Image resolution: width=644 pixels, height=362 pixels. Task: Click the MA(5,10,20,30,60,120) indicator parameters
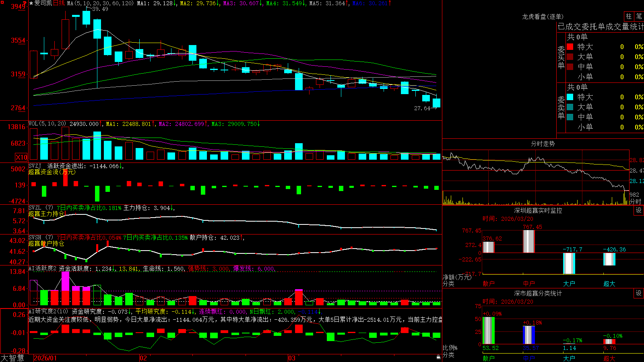tap(101, 3)
